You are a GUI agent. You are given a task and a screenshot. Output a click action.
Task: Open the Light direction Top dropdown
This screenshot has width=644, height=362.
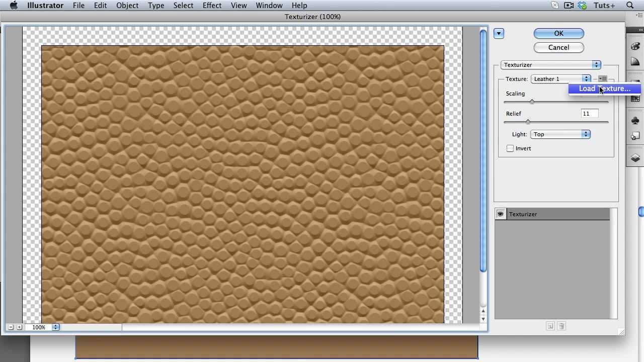tap(560, 134)
